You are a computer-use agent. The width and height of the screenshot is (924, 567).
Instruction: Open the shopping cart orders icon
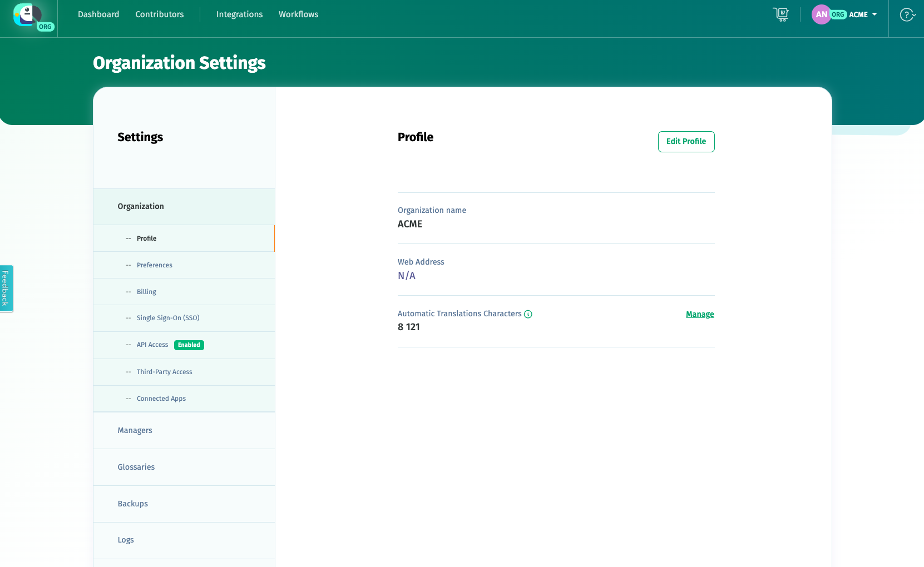781,14
